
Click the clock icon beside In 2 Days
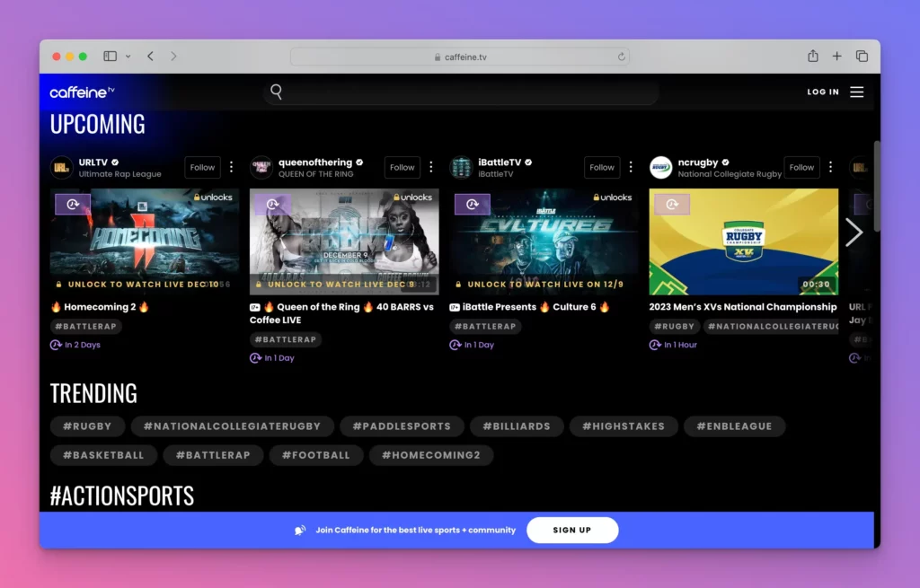click(x=56, y=344)
